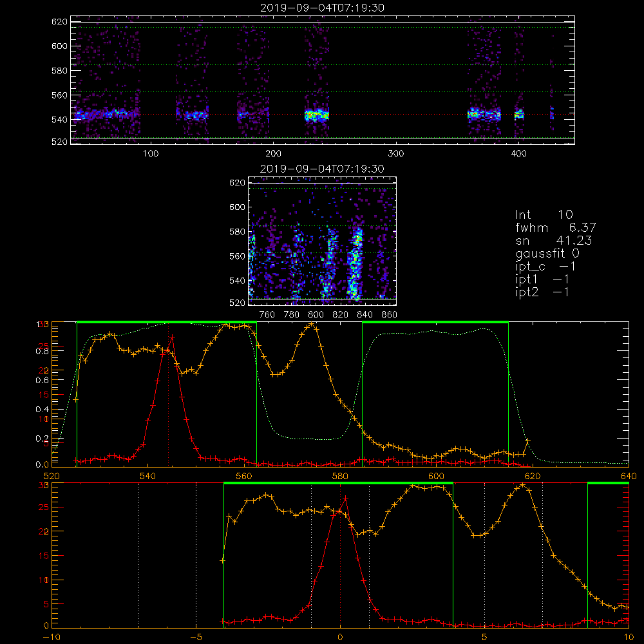Click x-axis label 100 on top spectrogram
Screen dimensions: 644x644
151,154
